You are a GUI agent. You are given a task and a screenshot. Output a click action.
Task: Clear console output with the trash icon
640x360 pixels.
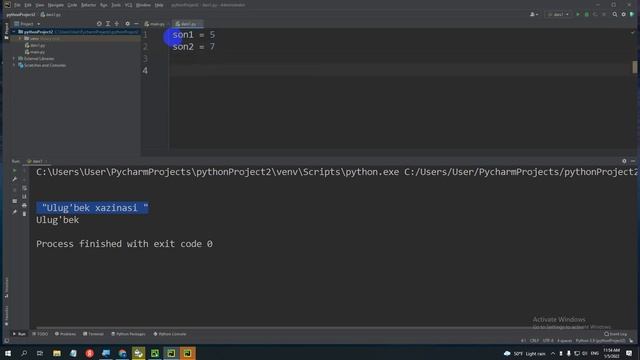24,214
